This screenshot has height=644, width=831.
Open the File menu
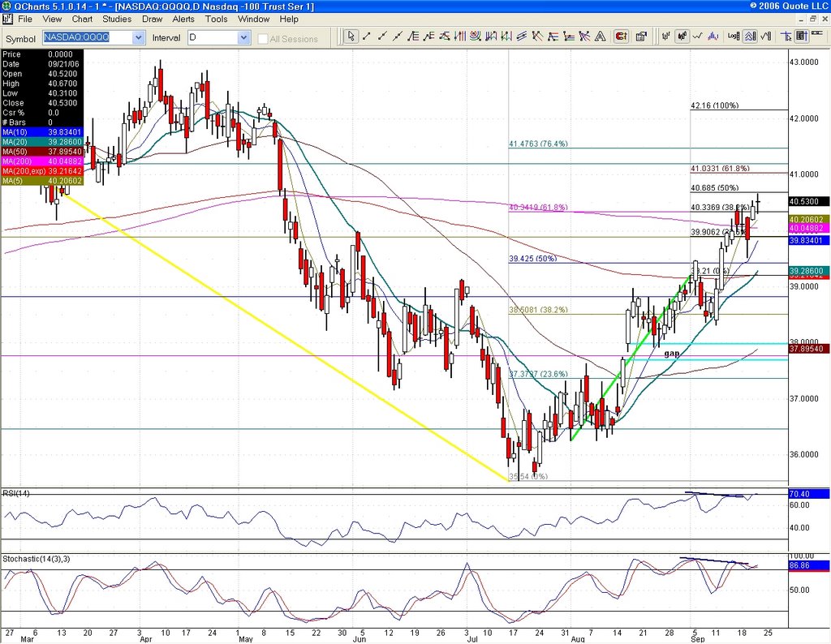25,19
